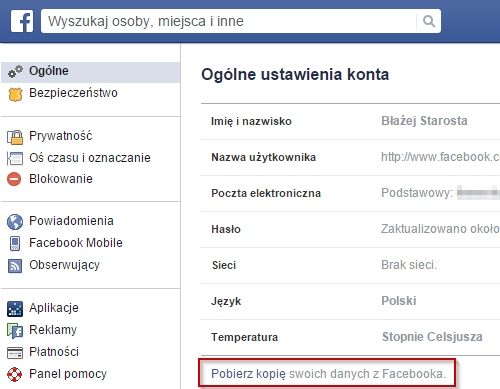
Task: Click the ads icon next to Reklamy
Action: click(x=15, y=331)
